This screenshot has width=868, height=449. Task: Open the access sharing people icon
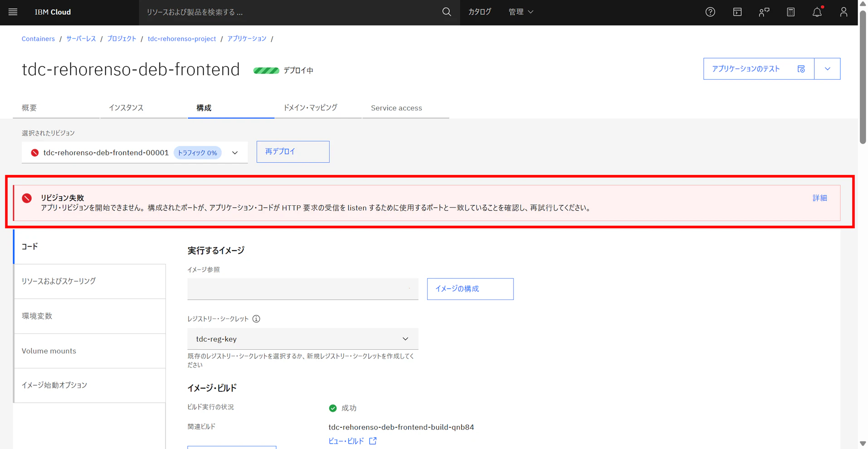[764, 12]
